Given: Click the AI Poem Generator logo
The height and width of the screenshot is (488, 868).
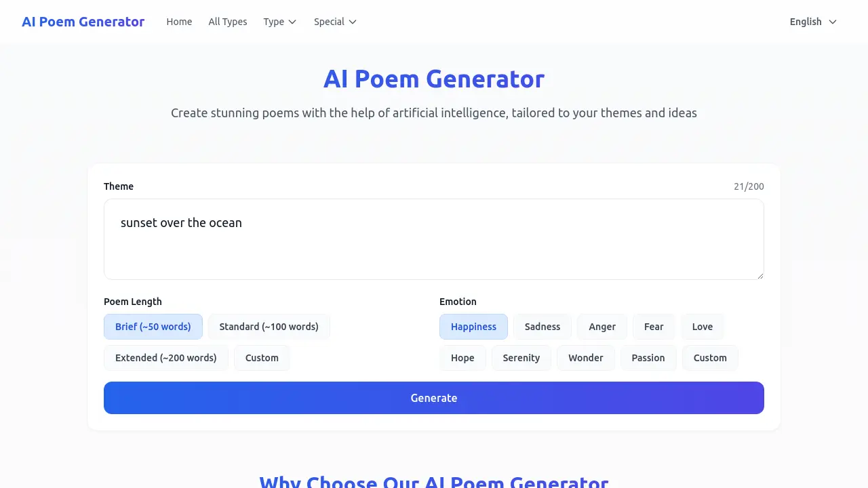Looking at the screenshot, I should [83, 22].
